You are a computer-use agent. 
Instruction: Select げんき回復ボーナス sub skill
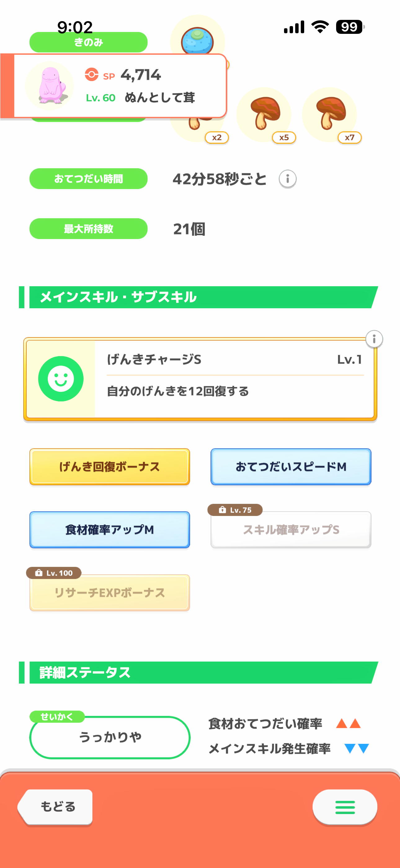(x=110, y=467)
